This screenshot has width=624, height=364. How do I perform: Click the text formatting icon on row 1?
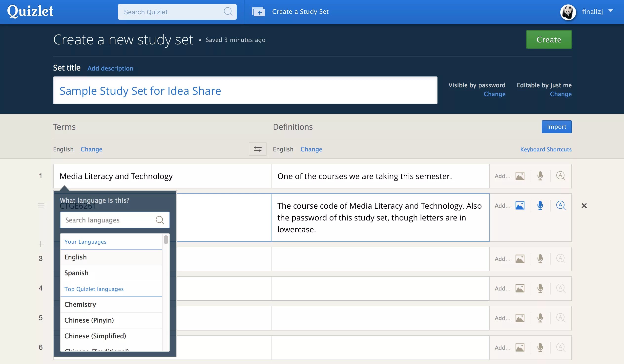(x=560, y=175)
